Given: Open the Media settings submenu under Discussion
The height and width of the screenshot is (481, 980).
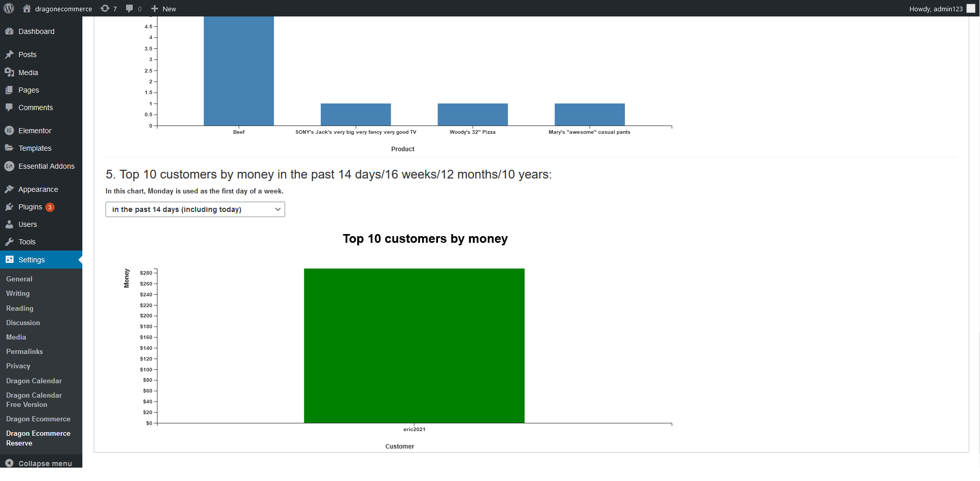Looking at the screenshot, I should [16, 337].
